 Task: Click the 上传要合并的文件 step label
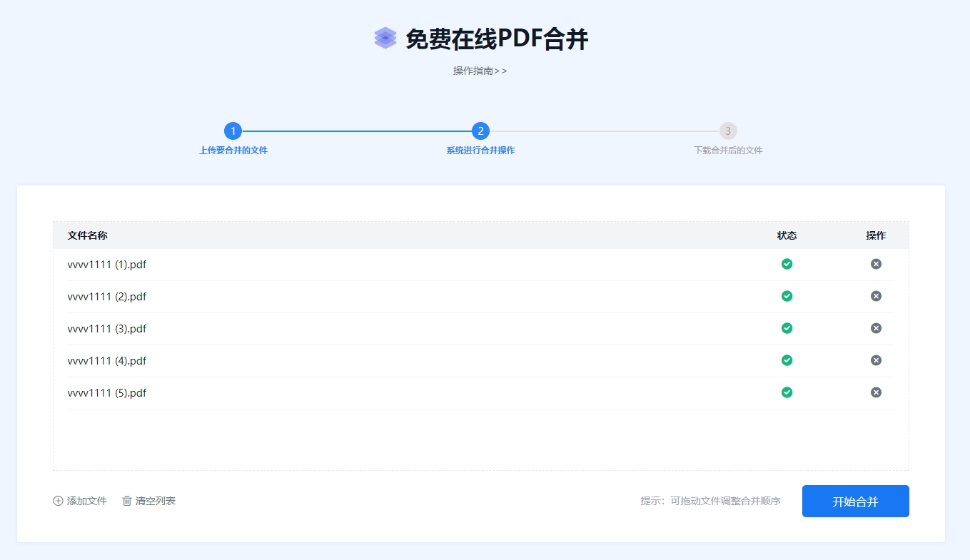(x=233, y=151)
